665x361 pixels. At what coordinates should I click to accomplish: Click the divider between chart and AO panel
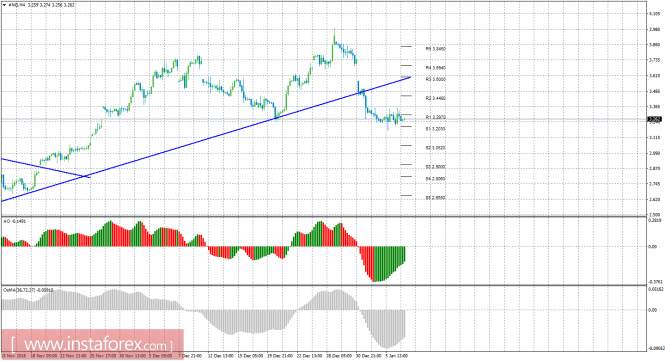pyautogui.click(x=324, y=217)
